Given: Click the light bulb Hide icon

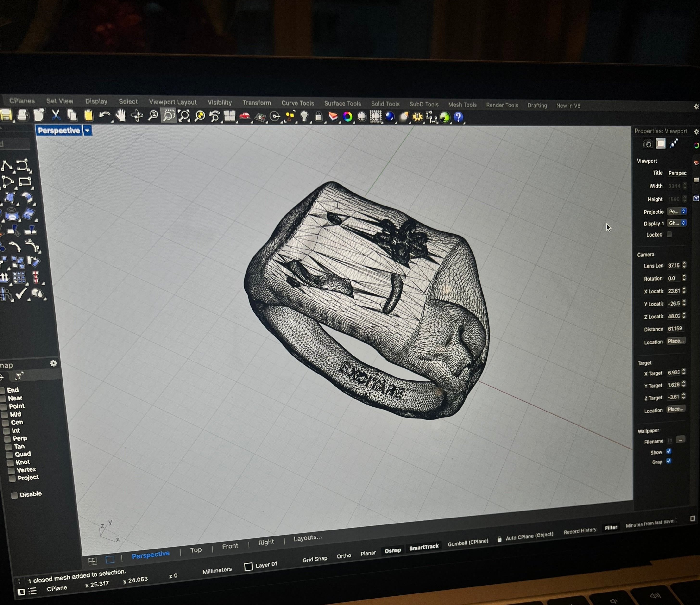Looking at the screenshot, I should 304,117.
